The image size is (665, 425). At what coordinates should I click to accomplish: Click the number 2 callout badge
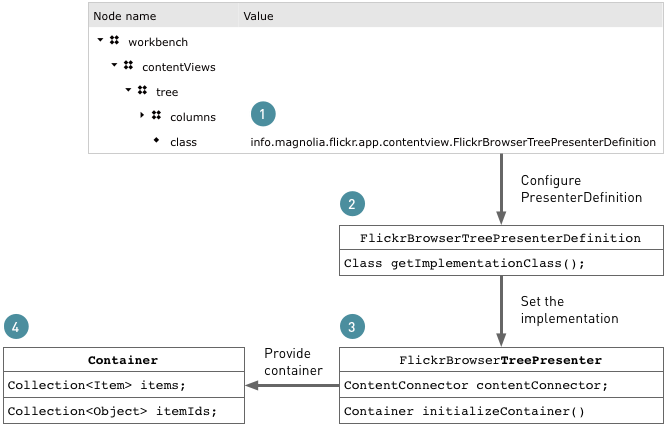352,203
